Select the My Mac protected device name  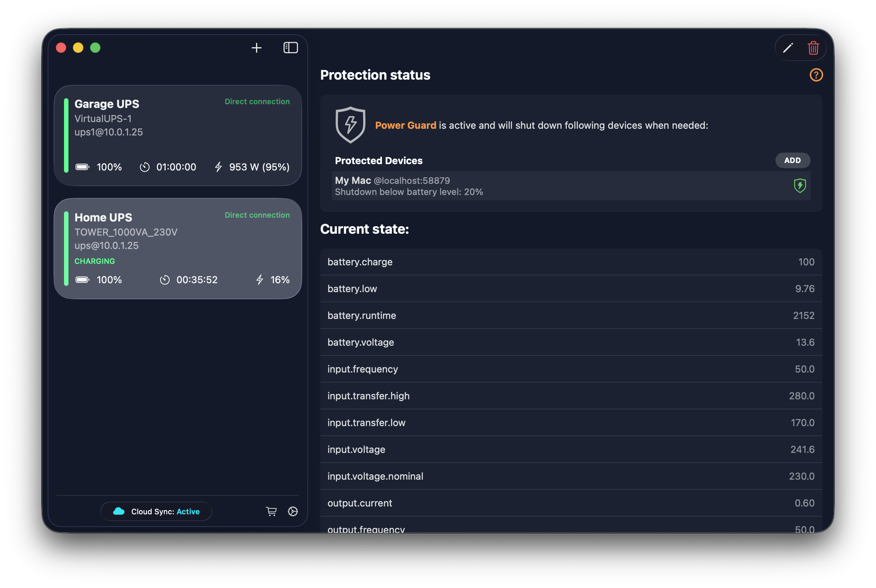353,180
